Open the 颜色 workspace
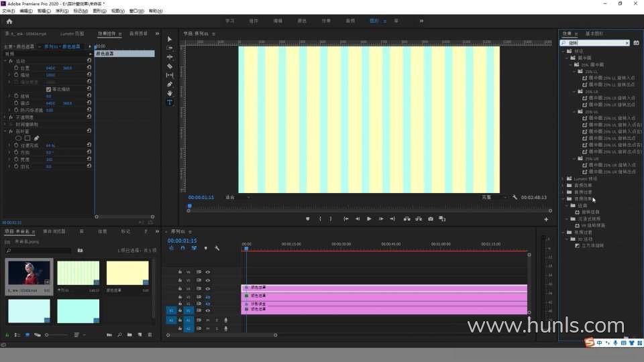 coord(303,21)
